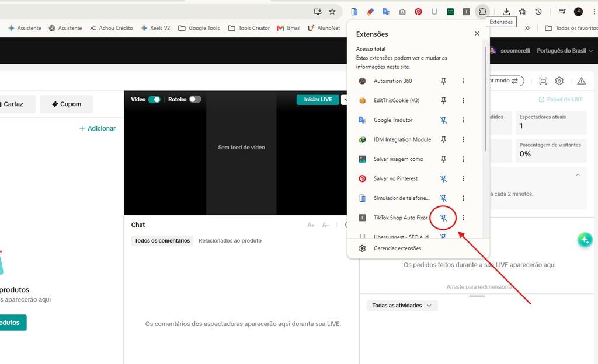Click the Extensões puzzle-piece toolbar button
598x364 pixels.
[482, 12]
